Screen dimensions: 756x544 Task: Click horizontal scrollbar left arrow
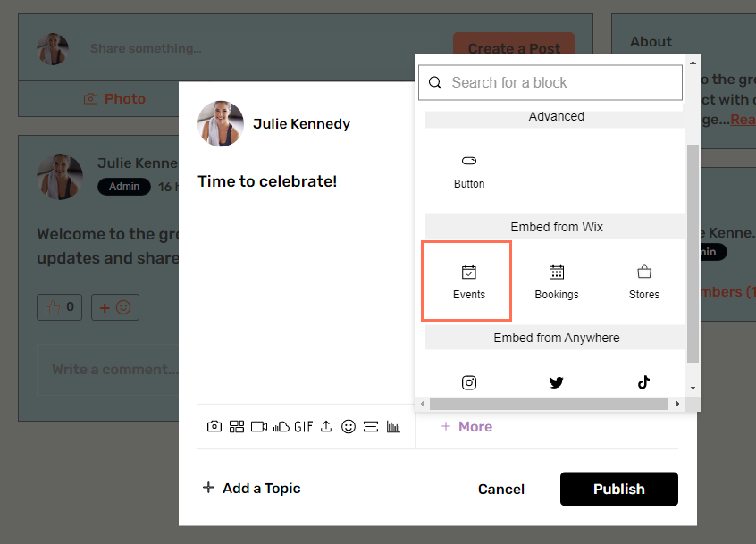pos(423,404)
